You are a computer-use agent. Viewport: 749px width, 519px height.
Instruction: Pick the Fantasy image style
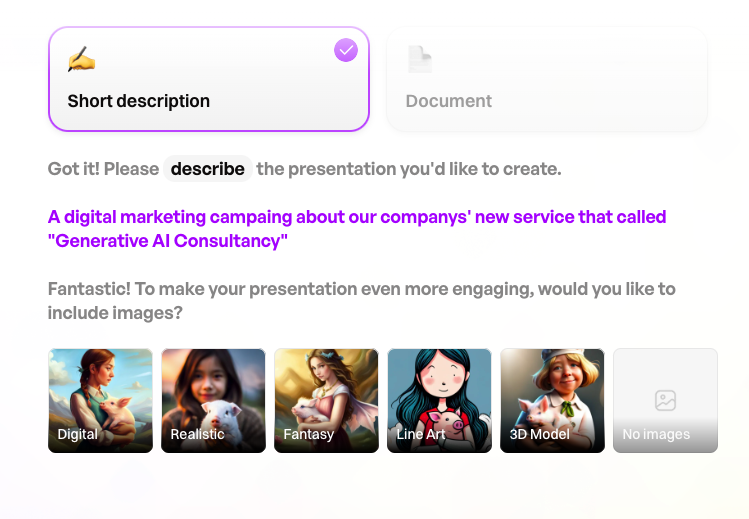tap(326, 401)
